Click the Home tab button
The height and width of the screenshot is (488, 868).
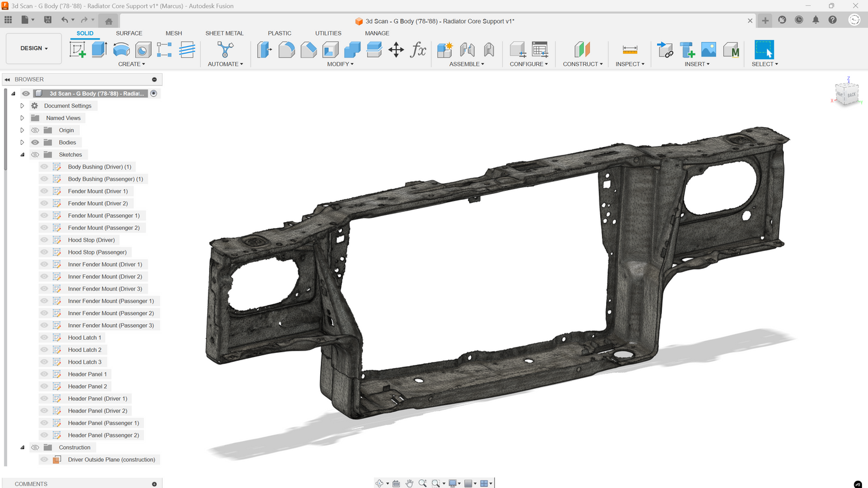point(109,21)
